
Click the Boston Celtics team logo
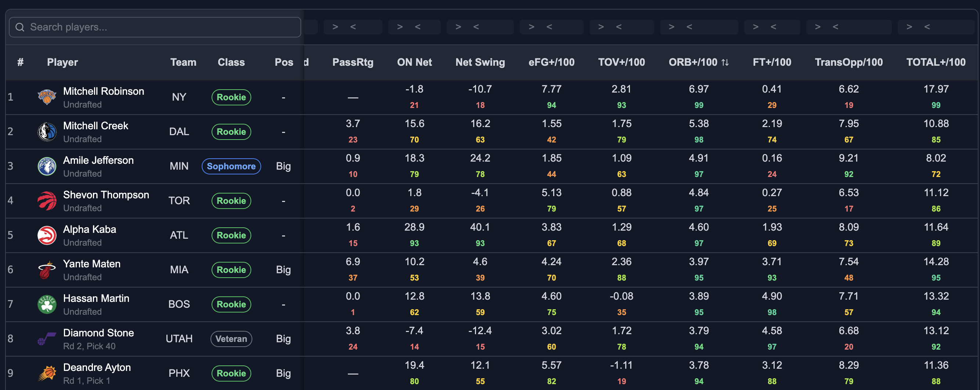tap(47, 304)
